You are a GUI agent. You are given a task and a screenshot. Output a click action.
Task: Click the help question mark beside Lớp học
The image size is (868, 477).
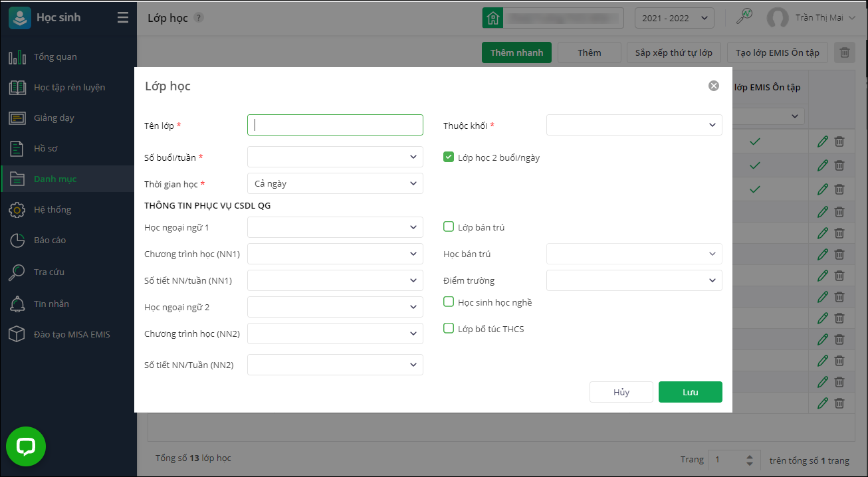198,18
